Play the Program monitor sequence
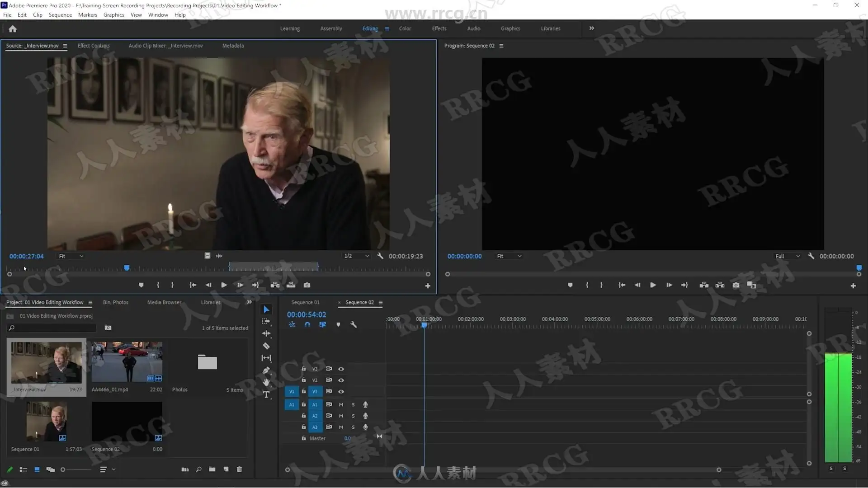 653,285
